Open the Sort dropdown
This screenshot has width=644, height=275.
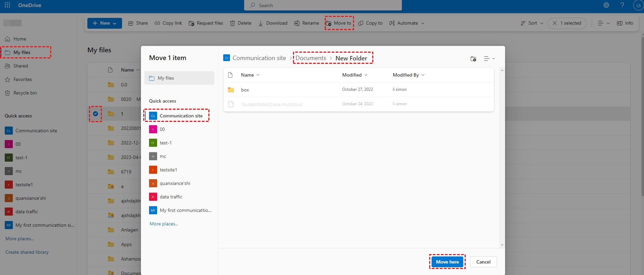coord(532,23)
